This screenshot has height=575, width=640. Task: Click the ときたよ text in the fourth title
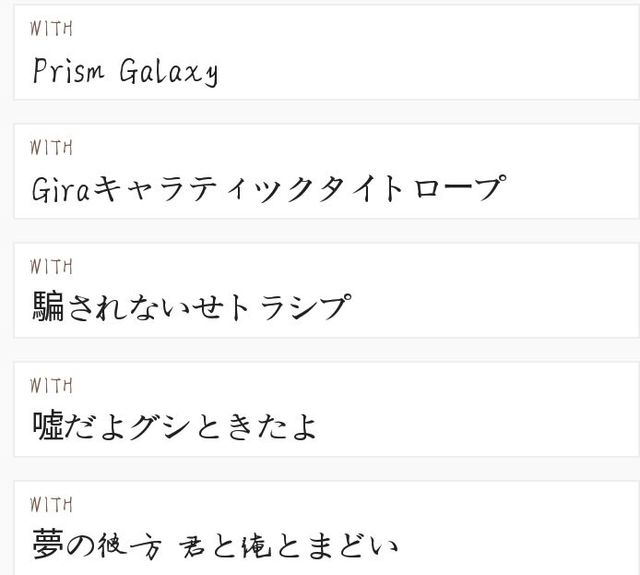click(256, 426)
